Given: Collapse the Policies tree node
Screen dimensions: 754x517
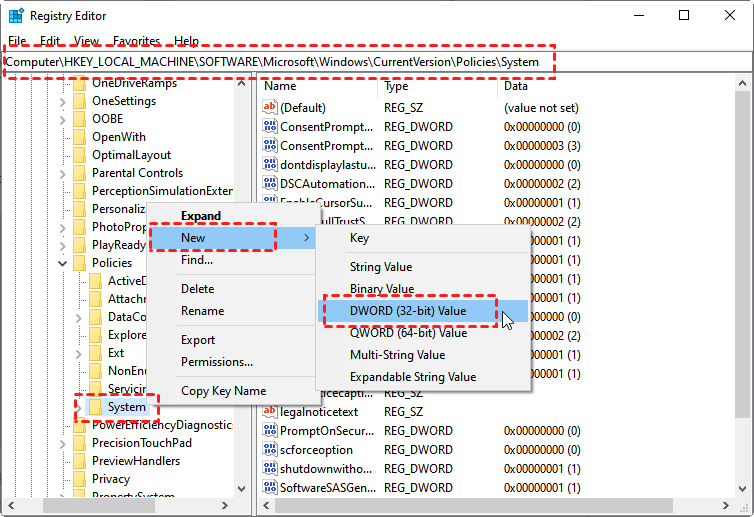Looking at the screenshot, I should (x=63, y=263).
